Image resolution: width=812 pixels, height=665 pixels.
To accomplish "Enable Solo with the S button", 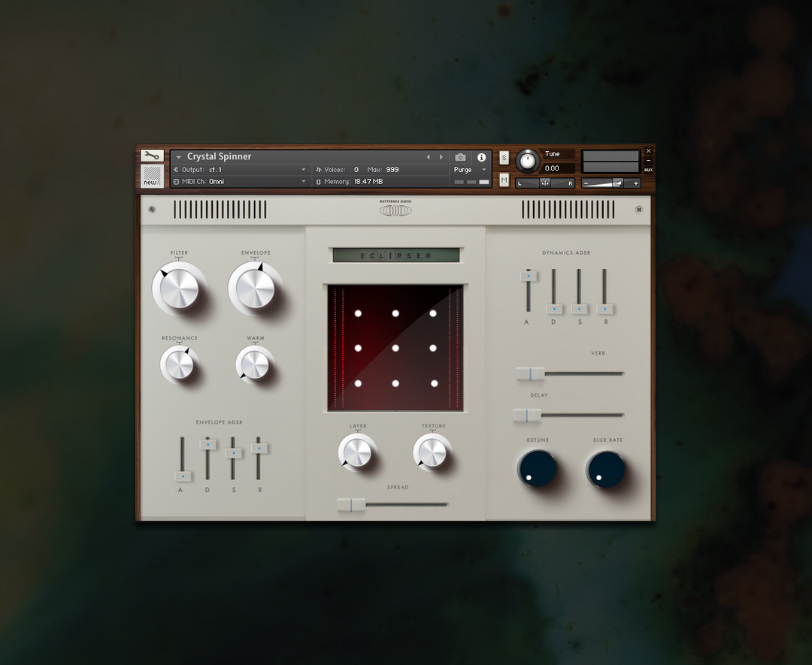I will pyautogui.click(x=504, y=158).
